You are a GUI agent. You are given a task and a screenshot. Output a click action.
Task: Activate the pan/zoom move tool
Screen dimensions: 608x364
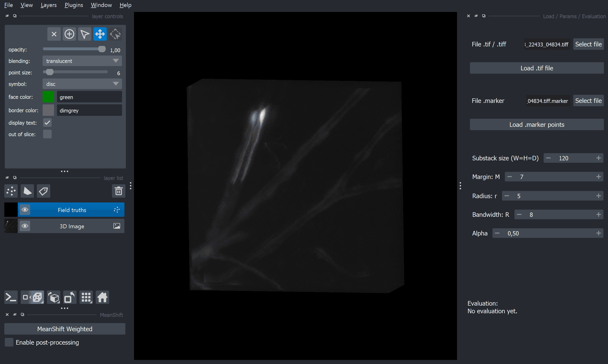coord(100,34)
